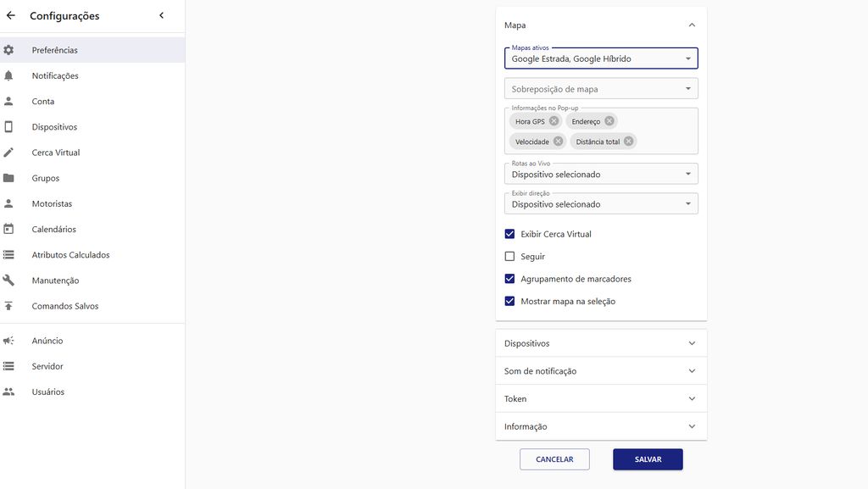Viewport: 868px width, 489px height.
Task: Open the Mapas ativos dropdown
Action: pyautogui.click(x=601, y=58)
